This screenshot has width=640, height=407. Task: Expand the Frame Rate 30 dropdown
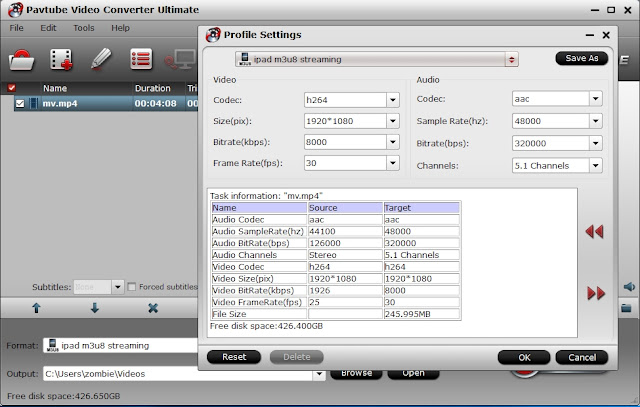(x=393, y=163)
